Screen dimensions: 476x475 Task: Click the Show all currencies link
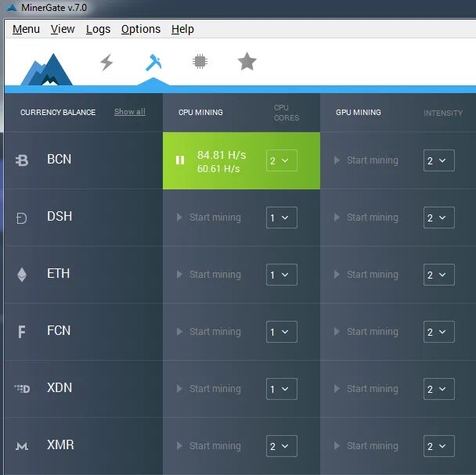130,112
